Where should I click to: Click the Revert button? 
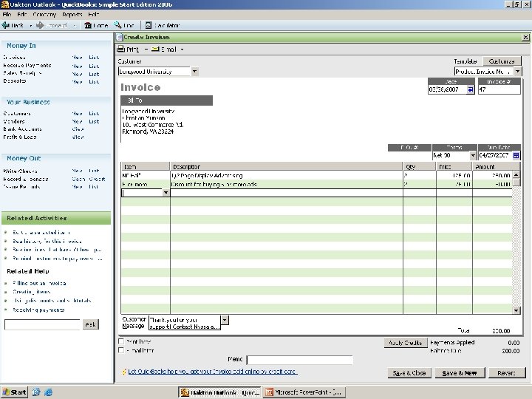(x=506, y=373)
